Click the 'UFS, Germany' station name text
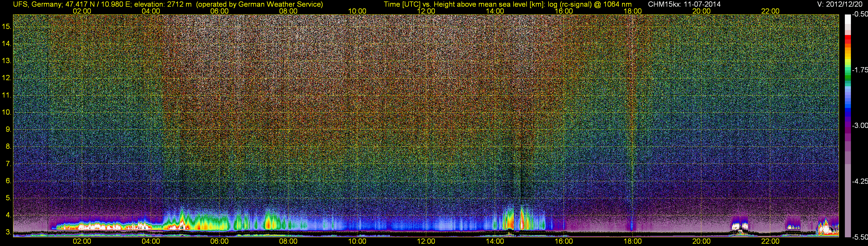 [x=37, y=4]
